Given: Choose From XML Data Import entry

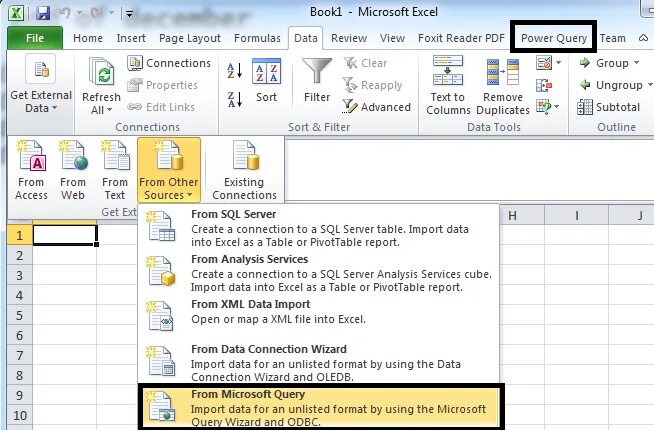Looking at the screenshot, I should pyautogui.click(x=318, y=316).
